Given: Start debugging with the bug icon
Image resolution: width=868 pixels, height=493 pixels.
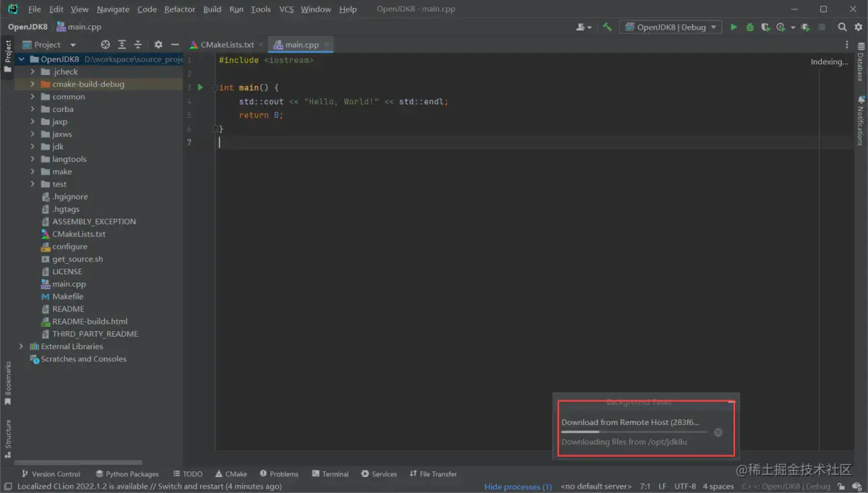Looking at the screenshot, I should (x=749, y=27).
